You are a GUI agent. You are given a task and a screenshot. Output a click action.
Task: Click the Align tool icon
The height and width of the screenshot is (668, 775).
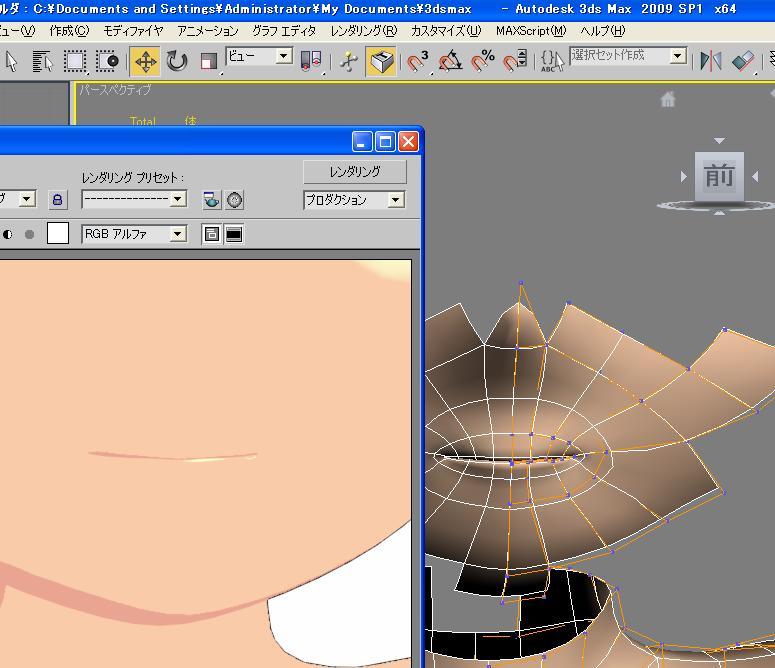[742, 62]
